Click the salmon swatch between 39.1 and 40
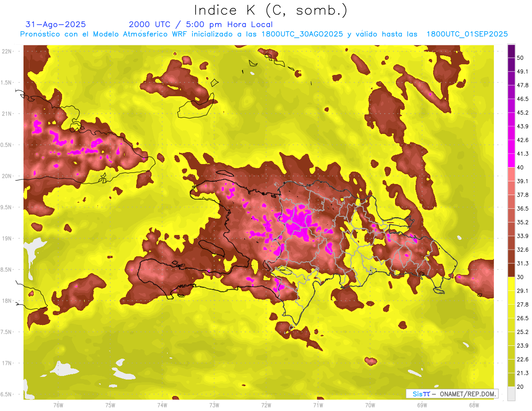532x411 pixels. tap(511, 174)
